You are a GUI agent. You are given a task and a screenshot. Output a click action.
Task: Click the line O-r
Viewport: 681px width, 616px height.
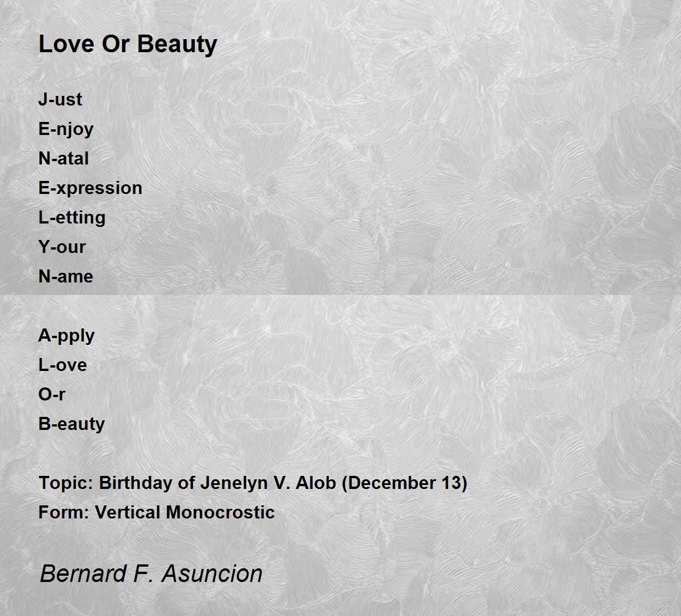click(x=52, y=394)
